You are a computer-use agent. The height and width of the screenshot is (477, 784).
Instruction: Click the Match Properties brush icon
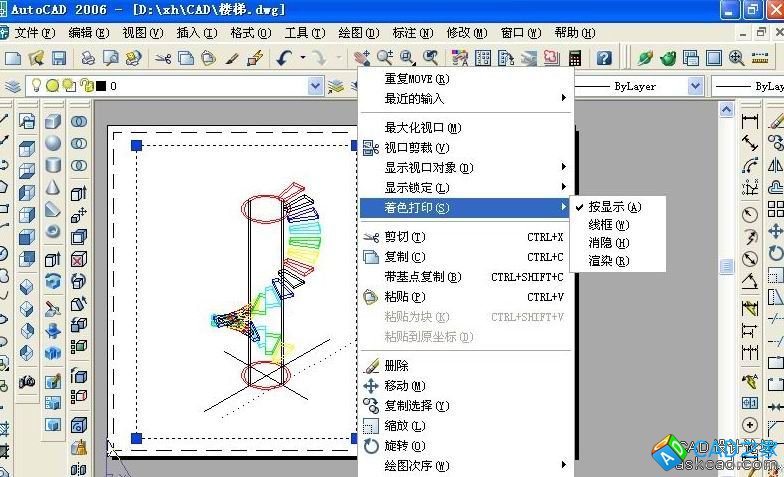click(231, 58)
